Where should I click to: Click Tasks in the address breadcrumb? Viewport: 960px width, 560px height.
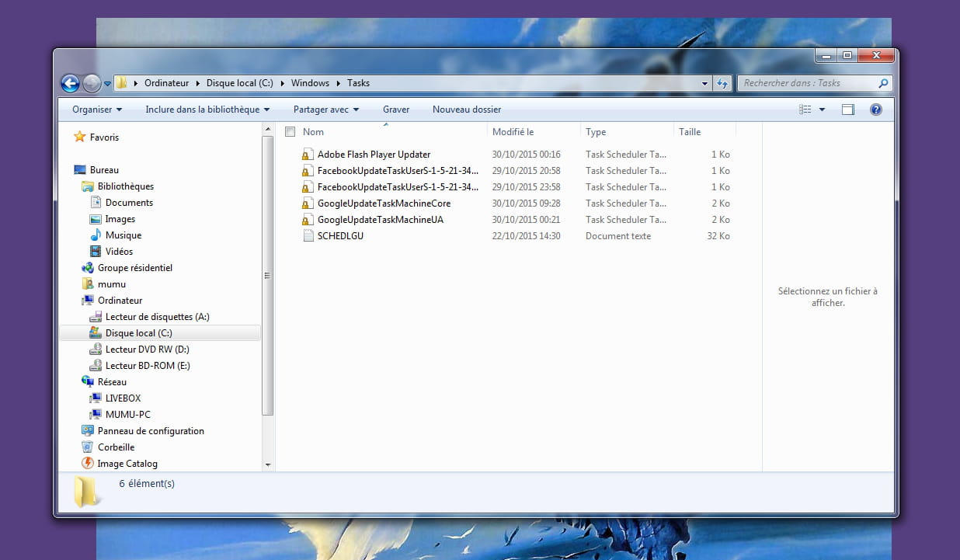point(358,83)
